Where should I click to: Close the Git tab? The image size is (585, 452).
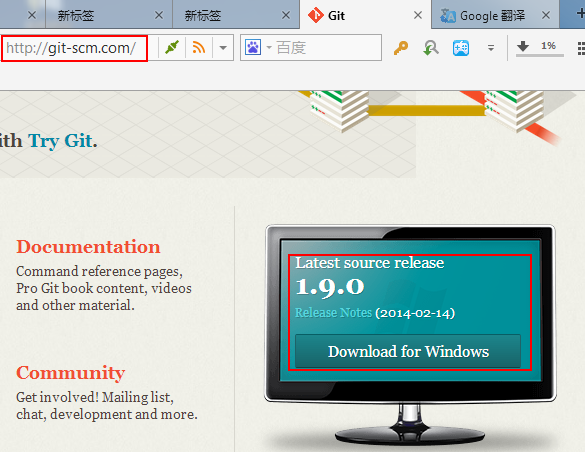418,15
